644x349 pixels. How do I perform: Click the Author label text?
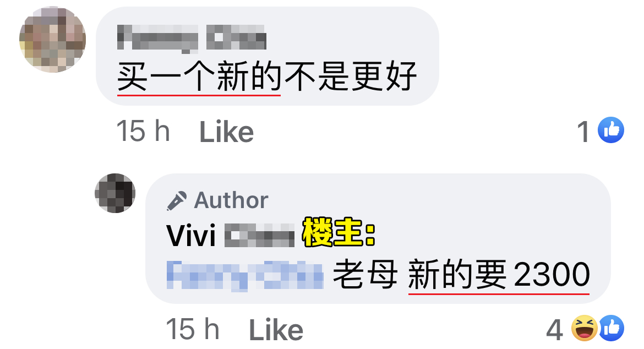[x=231, y=200]
